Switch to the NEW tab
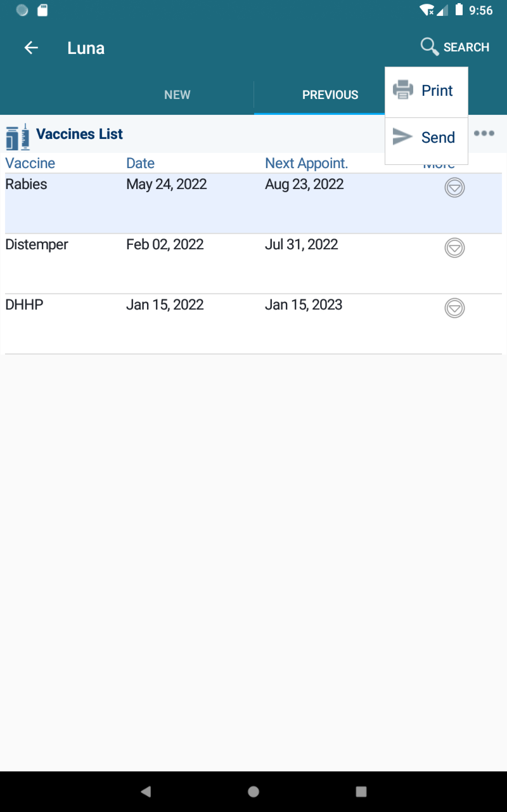Screen dimensions: 507x812 coord(177,95)
